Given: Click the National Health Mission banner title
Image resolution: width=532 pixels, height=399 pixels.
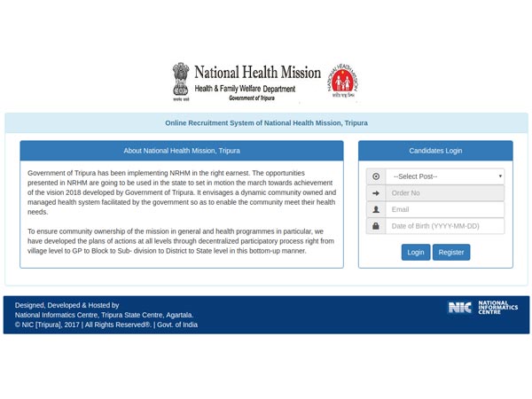Looking at the screenshot, I should pos(257,72).
